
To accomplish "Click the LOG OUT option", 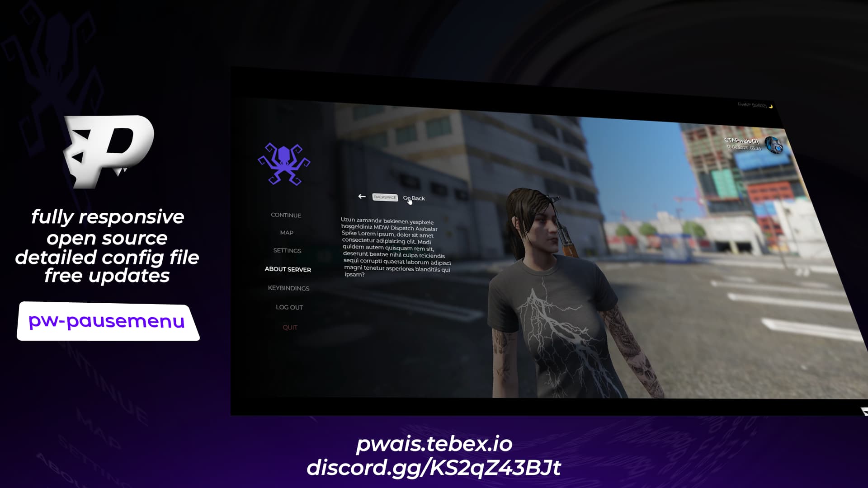I will [x=289, y=307].
